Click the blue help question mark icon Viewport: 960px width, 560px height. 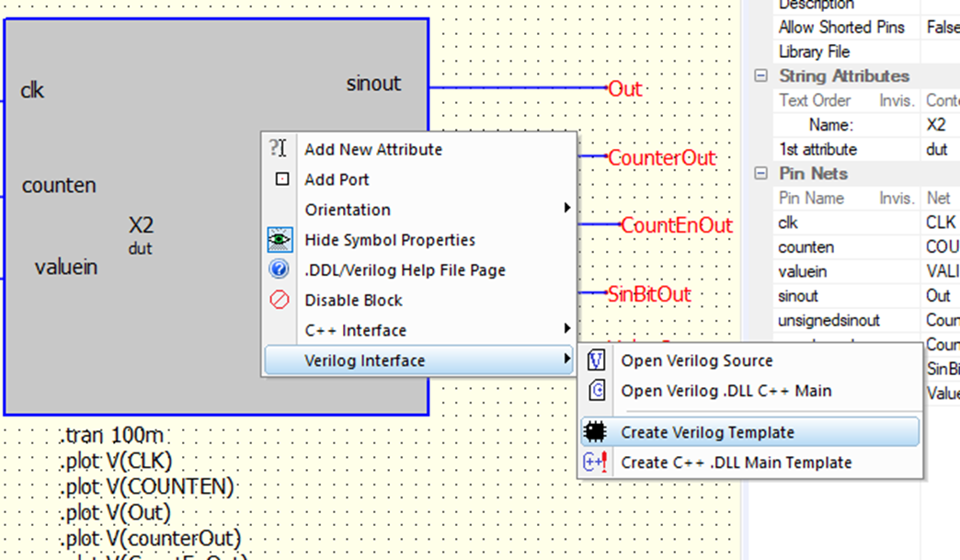pos(279,269)
